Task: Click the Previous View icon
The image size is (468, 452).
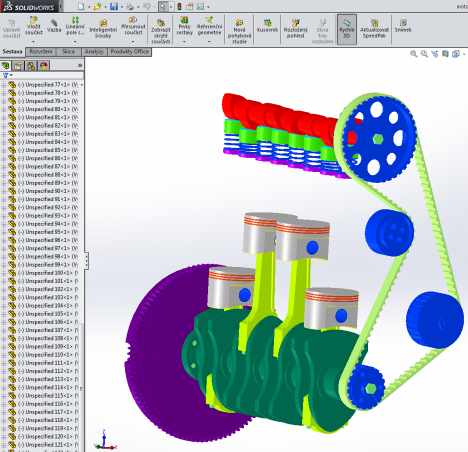Action: 435,54
